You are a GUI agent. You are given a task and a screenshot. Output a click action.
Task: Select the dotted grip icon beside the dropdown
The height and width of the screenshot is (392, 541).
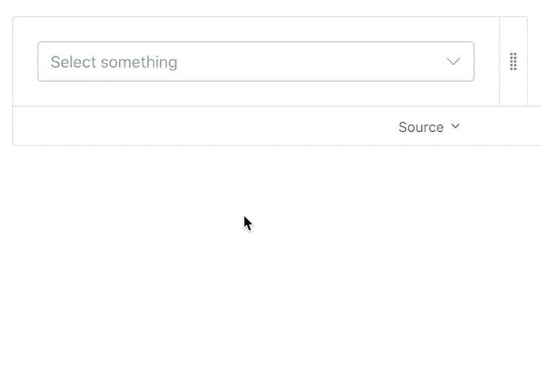click(513, 62)
